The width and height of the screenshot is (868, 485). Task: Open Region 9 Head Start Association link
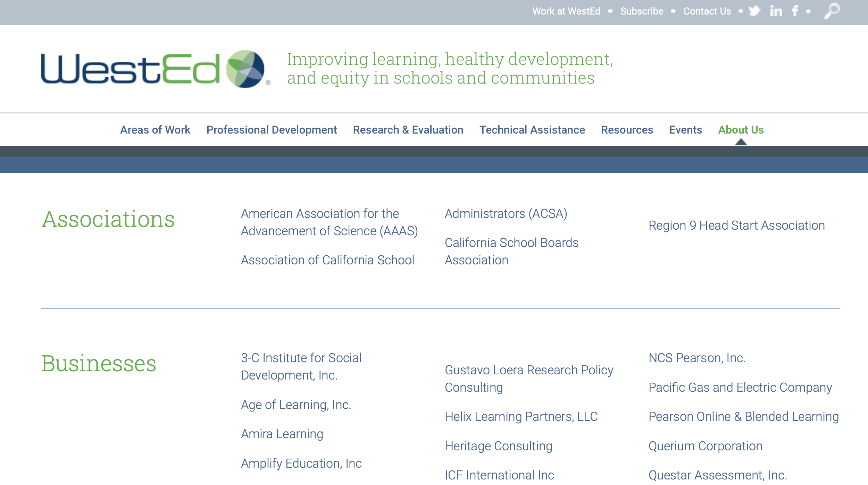(x=736, y=226)
